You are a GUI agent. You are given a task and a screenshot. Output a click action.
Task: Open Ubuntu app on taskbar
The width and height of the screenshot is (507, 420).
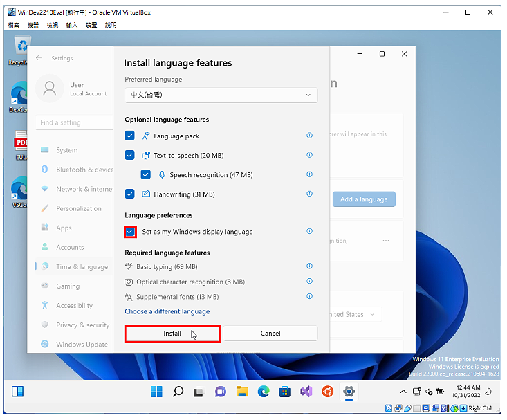coord(327,392)
